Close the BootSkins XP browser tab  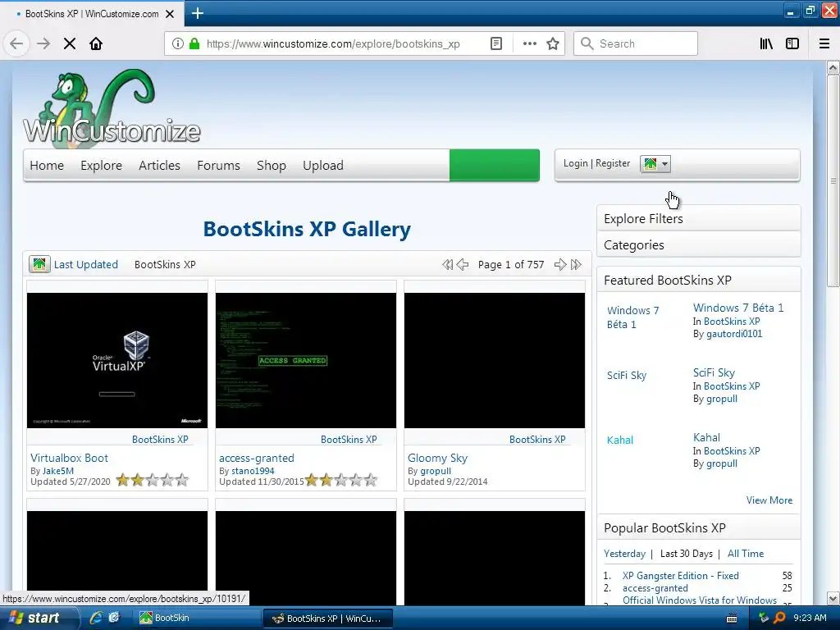point(170,14)
